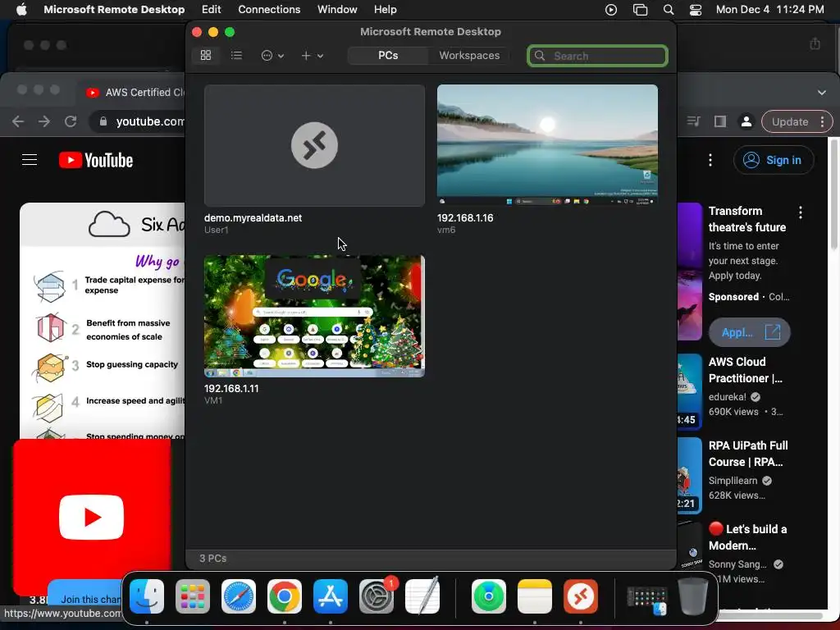
Task: Open App Store from the Dock
Action: [x=331, y=596]
